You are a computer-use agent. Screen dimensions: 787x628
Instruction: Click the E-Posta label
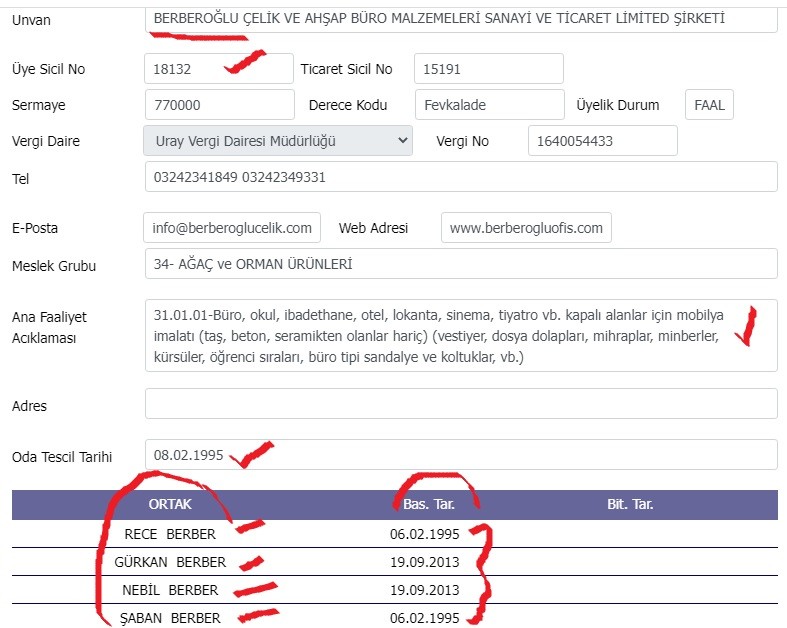[x=35, y=228]
